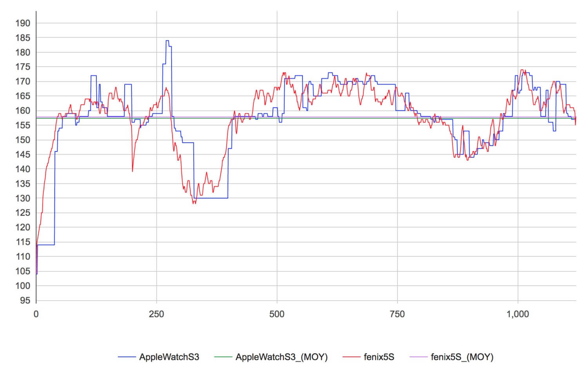Click the blue AppleWatchS3 legend line swatch
This screenshot has width=588, height=377.
click(127, 357)
